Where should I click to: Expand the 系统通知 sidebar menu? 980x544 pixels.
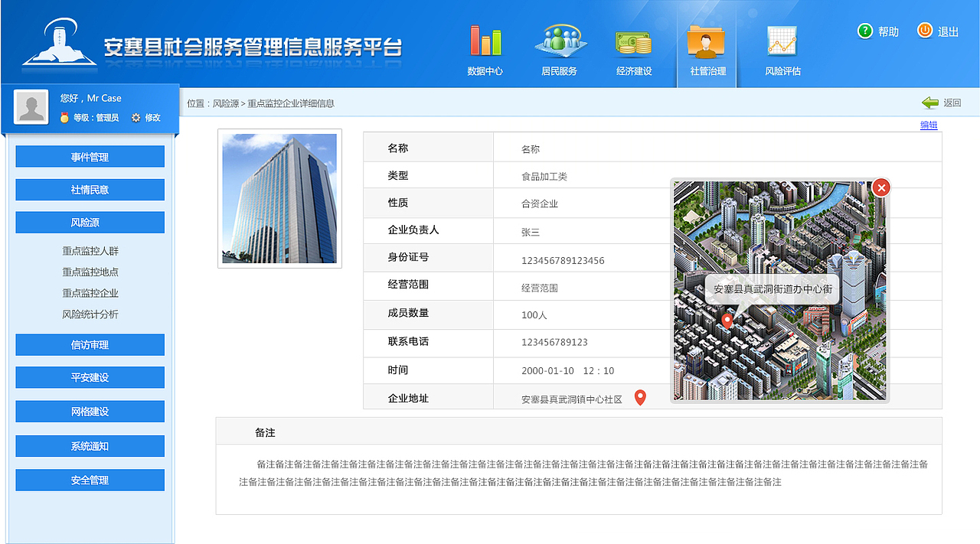(90, 446)
